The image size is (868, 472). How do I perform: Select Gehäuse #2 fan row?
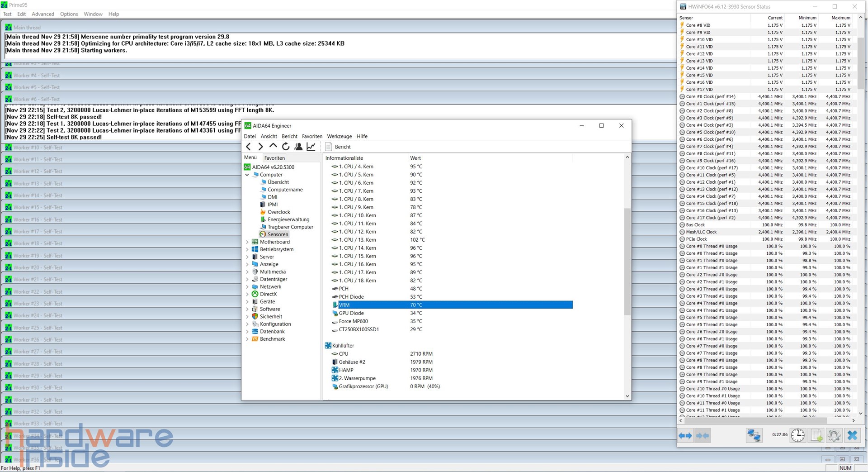(452, 362)
